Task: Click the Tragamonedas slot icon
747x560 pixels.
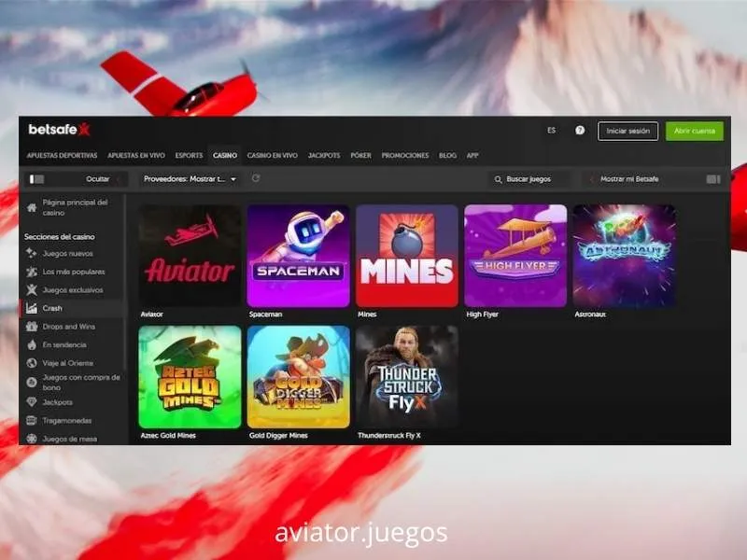Action: pyautogui.click(x=32, y=421)
